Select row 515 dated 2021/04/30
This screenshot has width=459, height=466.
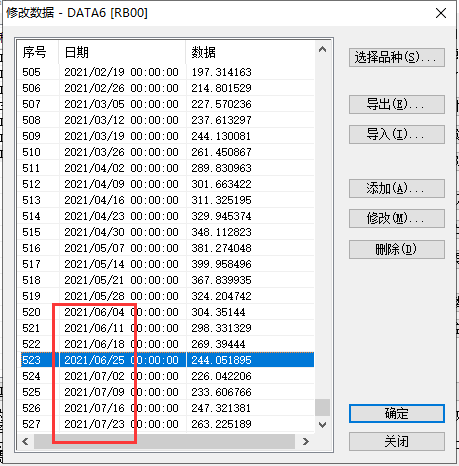(166, 232)
